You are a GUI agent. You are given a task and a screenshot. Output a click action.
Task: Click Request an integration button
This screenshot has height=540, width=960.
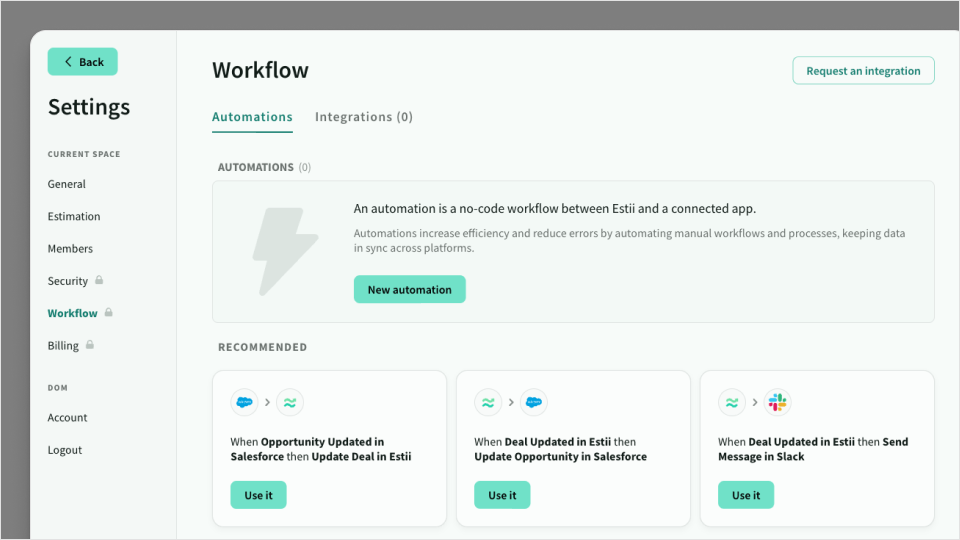(x=863, y=70)
